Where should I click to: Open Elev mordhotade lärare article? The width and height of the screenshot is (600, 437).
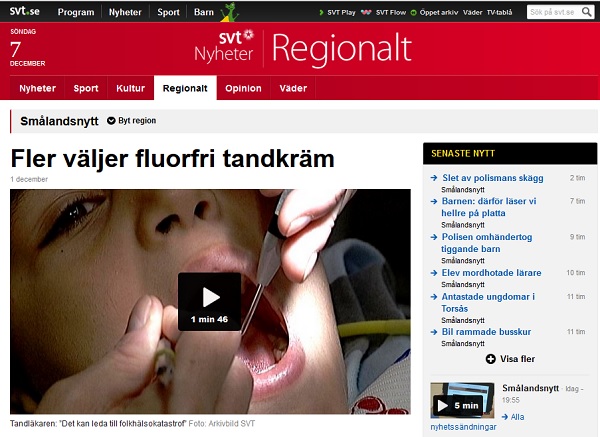[x=491, y=273]
